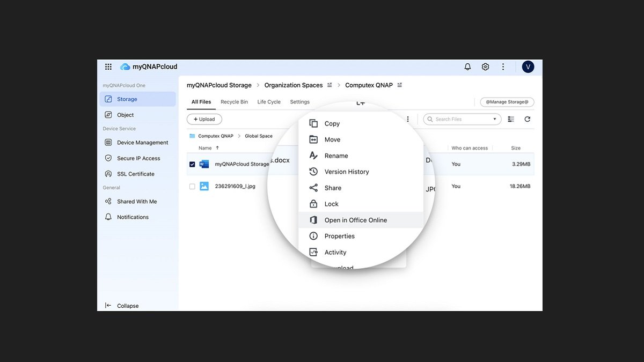The width and height of the screenshot is (644, 362).
Task: Switch to the Settings tab
Action: coord(299,102)
